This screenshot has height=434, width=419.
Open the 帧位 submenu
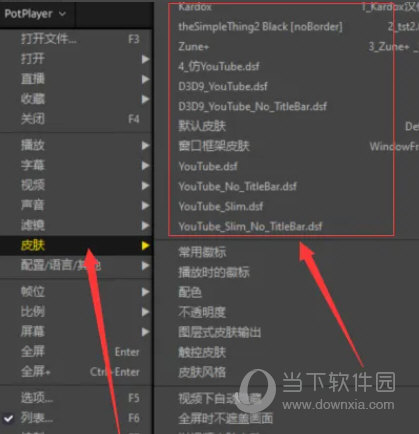(x=76, y=292)
